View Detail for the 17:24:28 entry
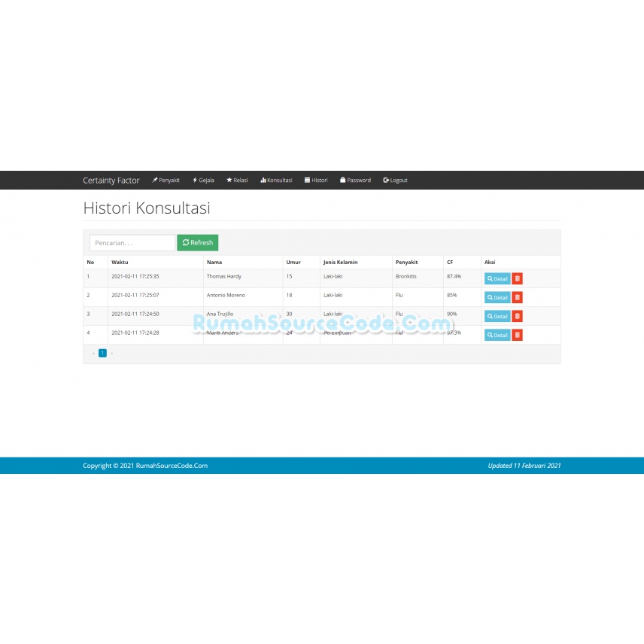644x644 pixels. click(497, 335)
